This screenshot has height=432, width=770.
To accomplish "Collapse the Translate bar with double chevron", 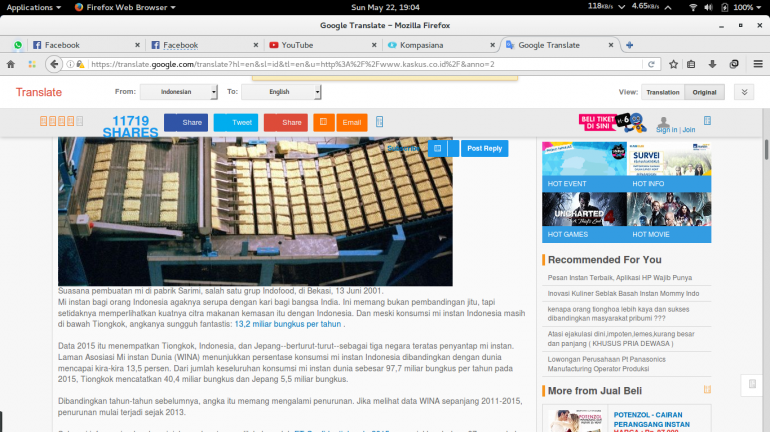I will pos(744,92).
